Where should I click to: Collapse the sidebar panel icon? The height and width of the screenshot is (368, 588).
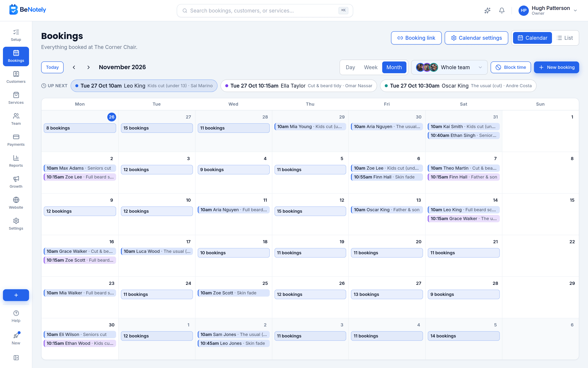tap(16, 358)
